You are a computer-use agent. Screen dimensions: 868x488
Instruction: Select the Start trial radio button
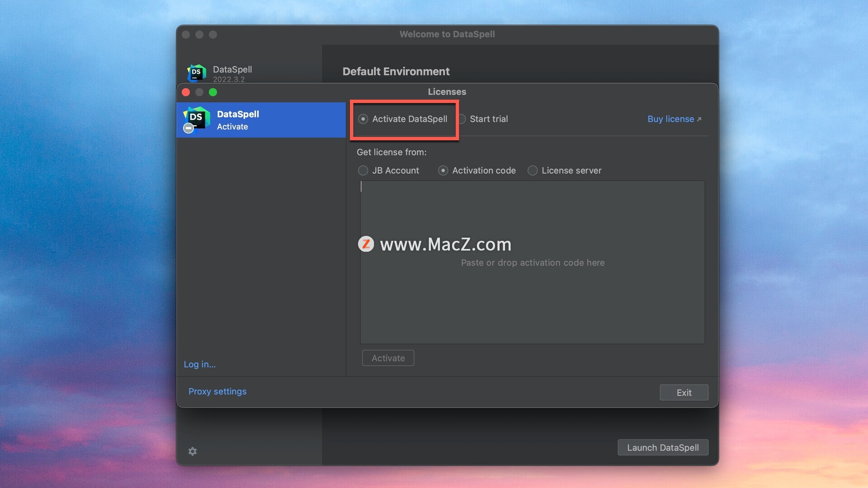462,119
